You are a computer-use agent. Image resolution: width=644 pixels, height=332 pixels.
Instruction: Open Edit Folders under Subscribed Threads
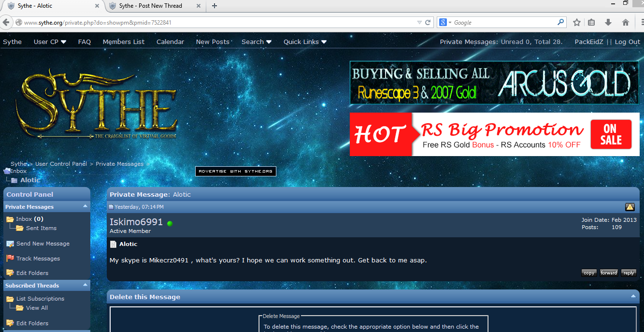point(32,323)
